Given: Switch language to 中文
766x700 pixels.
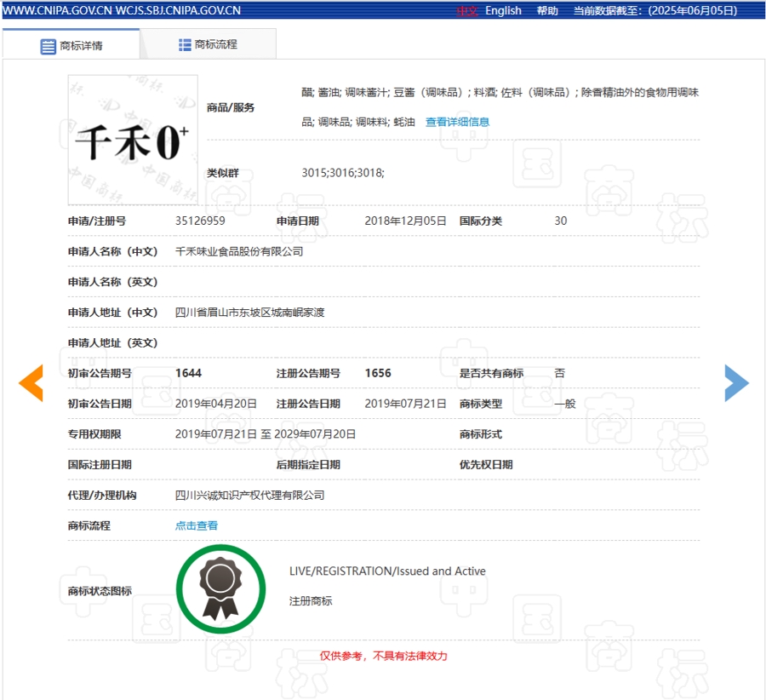Looking at the screenshot, I should (466, 11).
